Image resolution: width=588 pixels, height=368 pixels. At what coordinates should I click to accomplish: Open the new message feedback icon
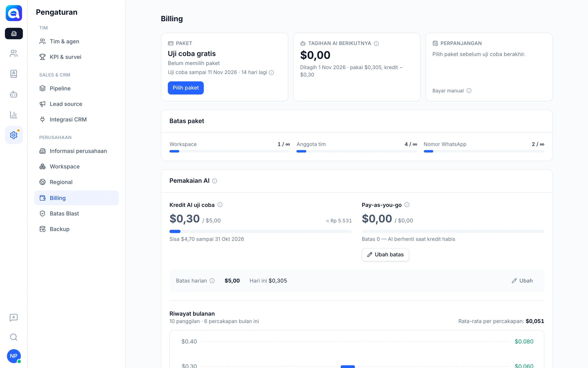(x=14, y=317)
